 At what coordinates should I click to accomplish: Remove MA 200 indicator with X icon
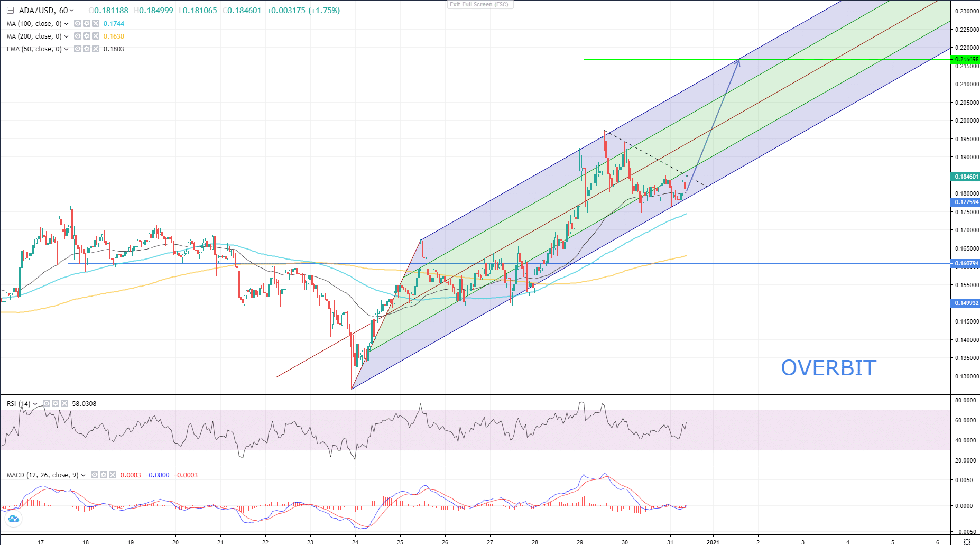point(96,36)
